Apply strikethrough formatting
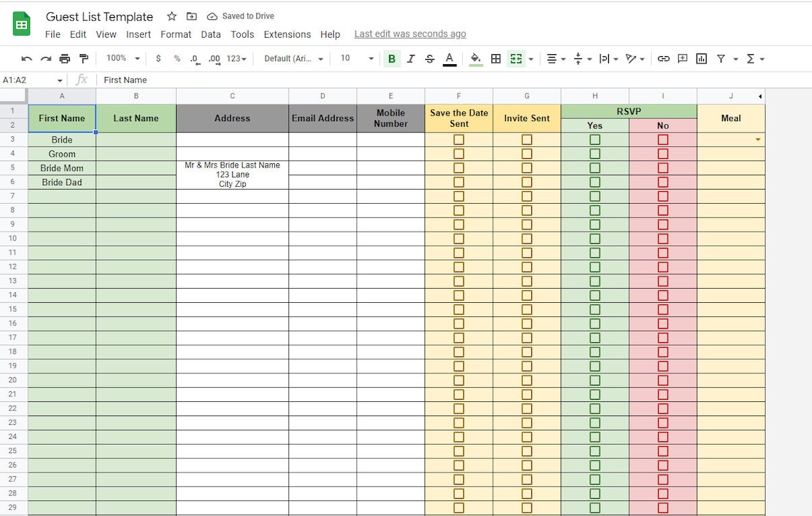Image resolution: width=812 pixels, height=516 pixels. point(430,58)
